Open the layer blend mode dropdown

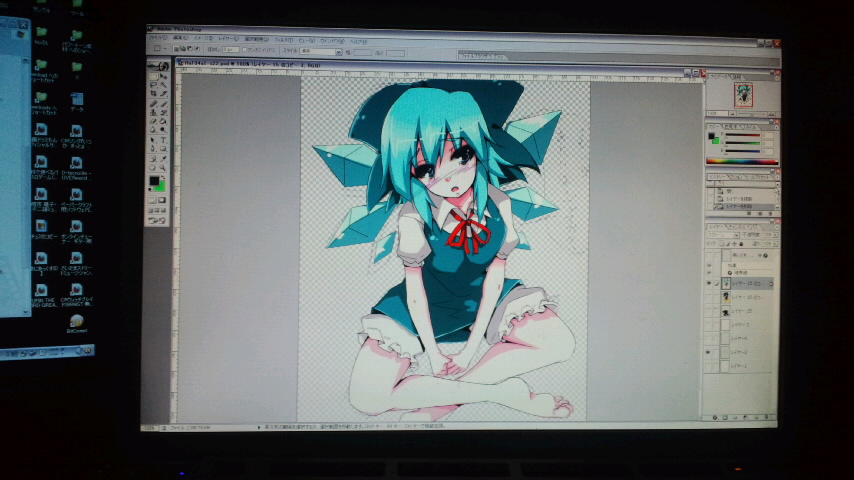724,235
